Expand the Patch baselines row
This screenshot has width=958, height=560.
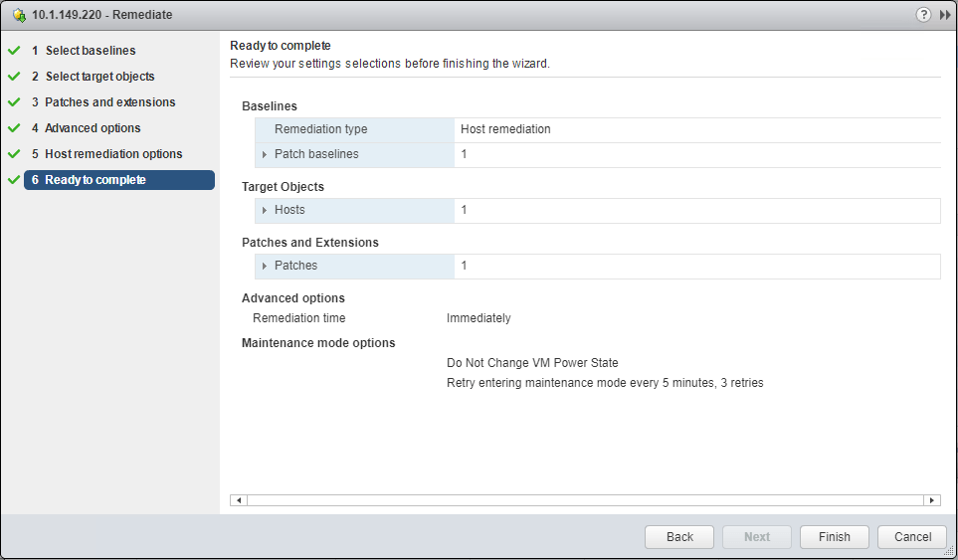click(265, 155)
